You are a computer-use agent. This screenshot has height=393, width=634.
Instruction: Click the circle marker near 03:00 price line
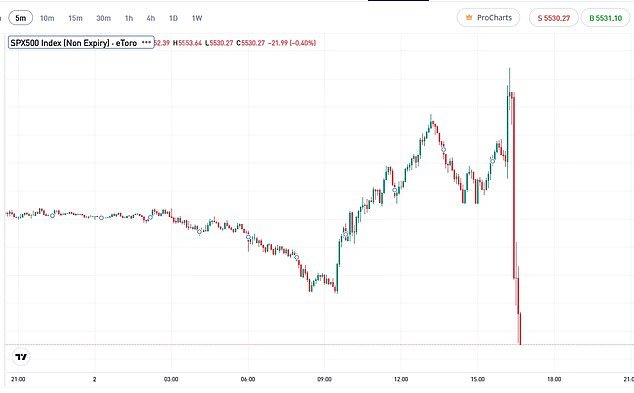point(150,218)
